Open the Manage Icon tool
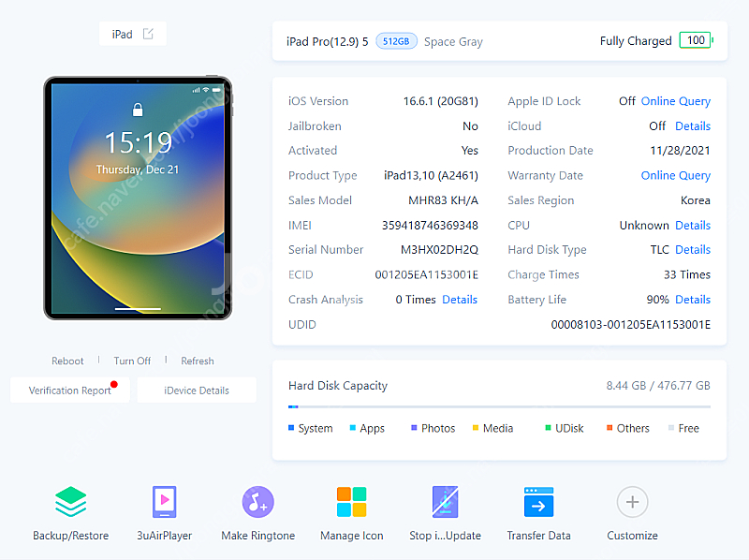The width and height of the screenshot is (749, 560). coord(352,502)
